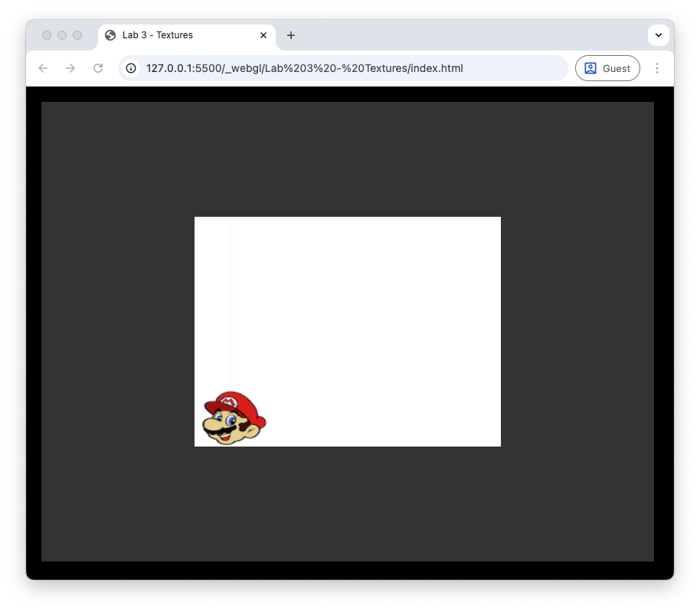Open a new tab with plus button
Image resolution: width=700 pixels, height=612 pixels.
tap(291, 35)
